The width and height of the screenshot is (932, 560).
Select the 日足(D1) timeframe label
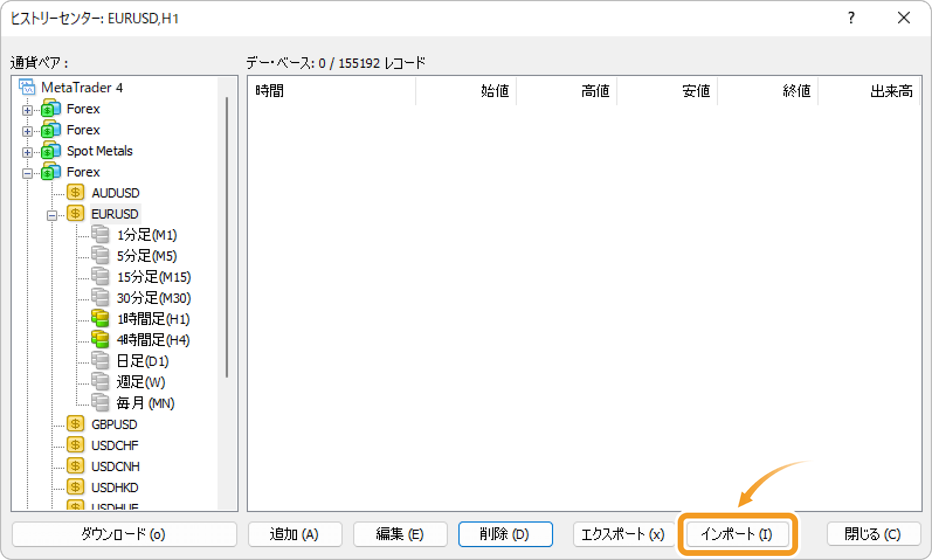143,361
